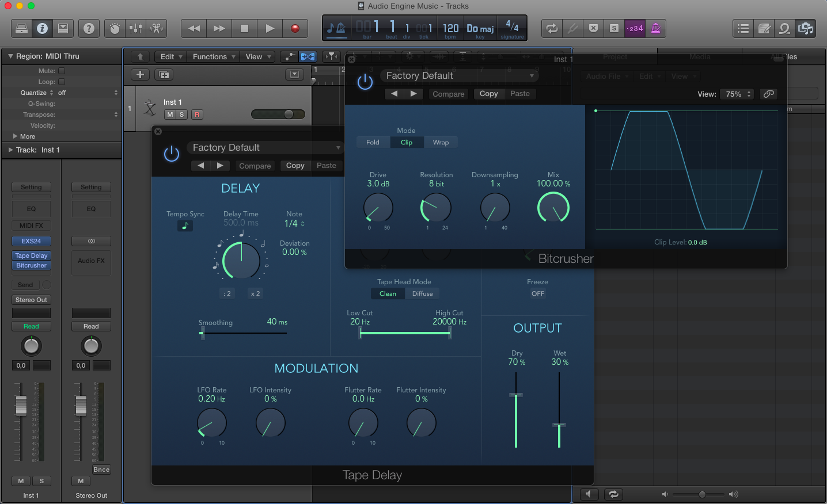Click Copy in Bitcrusher header

click(489, 94)
